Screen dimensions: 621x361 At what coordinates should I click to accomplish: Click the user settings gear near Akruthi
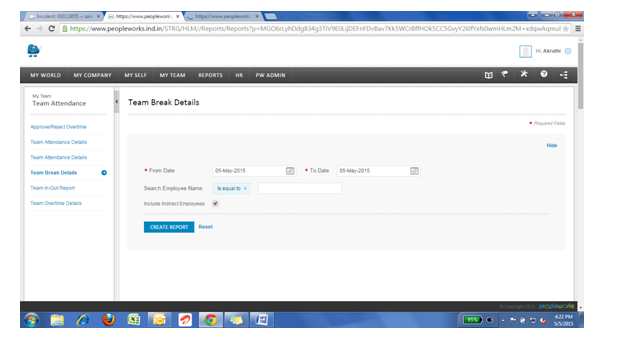[568, 51]
